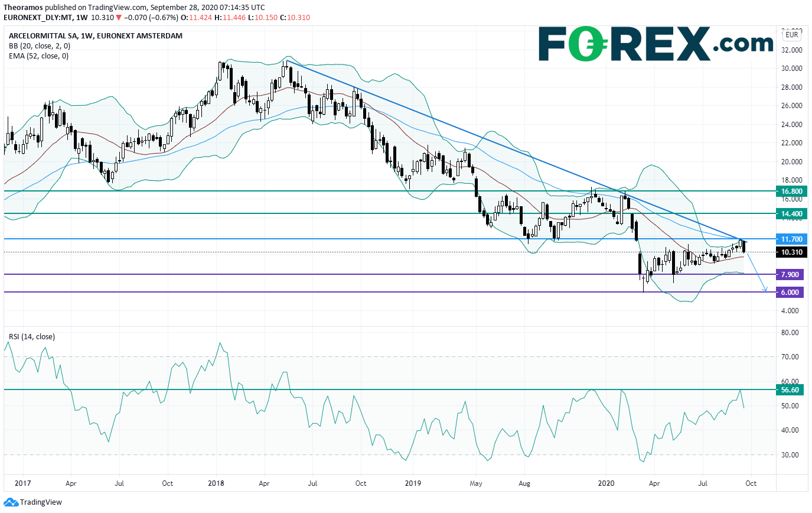Click the red down triangle beside 10.310
Screen dimensions: 812x513
119,17
